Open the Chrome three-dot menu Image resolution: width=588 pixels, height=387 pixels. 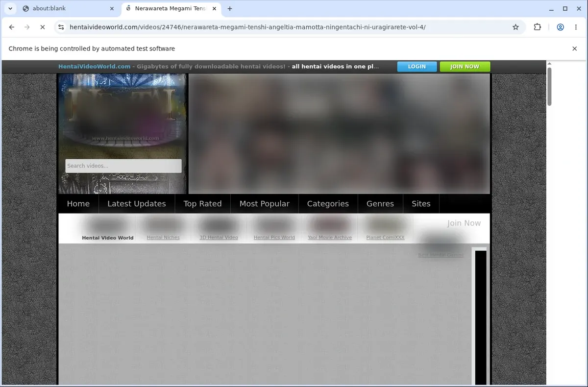click(x=576, y=27)
